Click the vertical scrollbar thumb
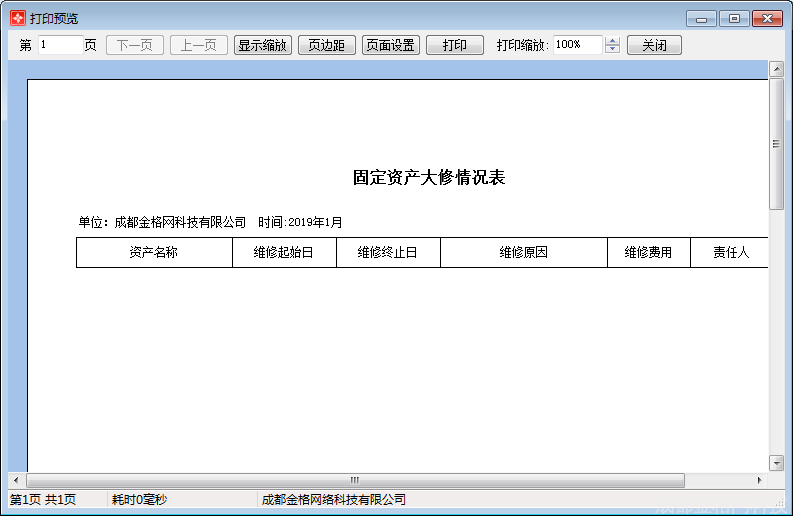The image size is (793, 516). (x=776, y=143)
